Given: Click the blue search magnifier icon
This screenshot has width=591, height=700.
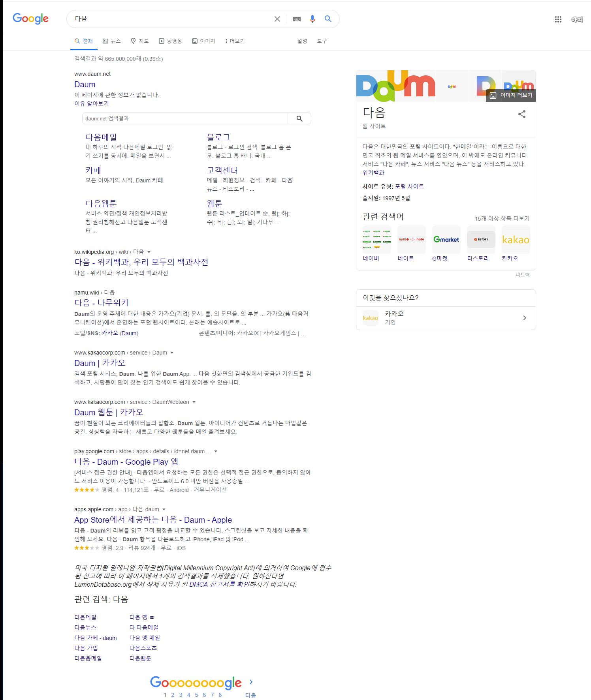Looking at the screenshot, I should pos(328,19).
